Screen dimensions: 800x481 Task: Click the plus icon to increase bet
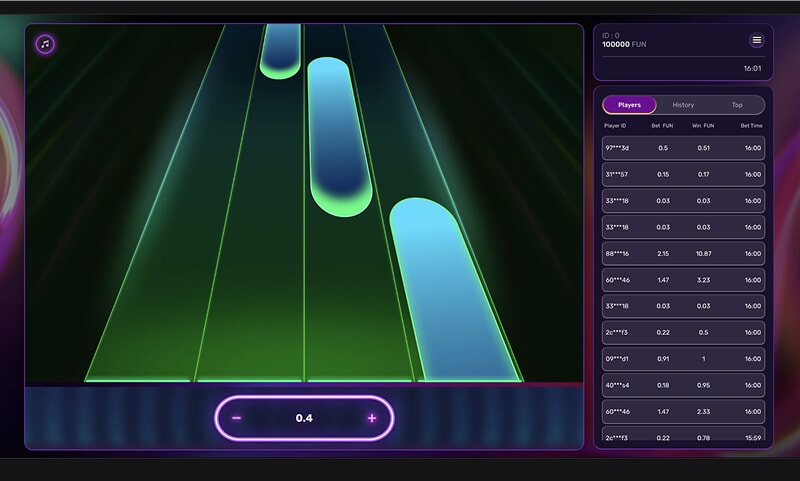[x=372, y=418]
